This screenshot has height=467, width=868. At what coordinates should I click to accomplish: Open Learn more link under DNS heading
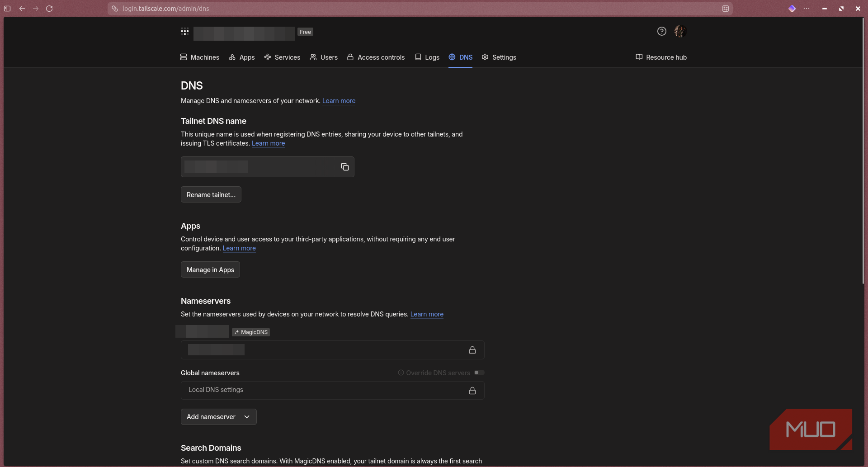(x=339, y=101)
